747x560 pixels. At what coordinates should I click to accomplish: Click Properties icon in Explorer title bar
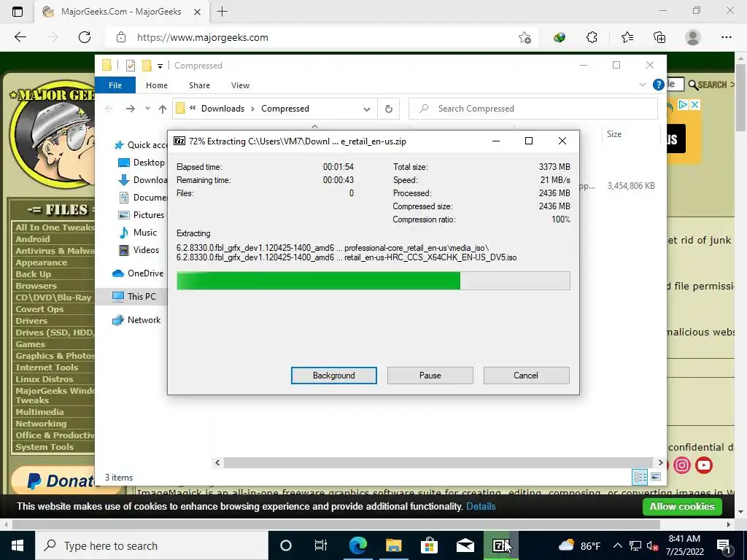click(x=130, y=65)
